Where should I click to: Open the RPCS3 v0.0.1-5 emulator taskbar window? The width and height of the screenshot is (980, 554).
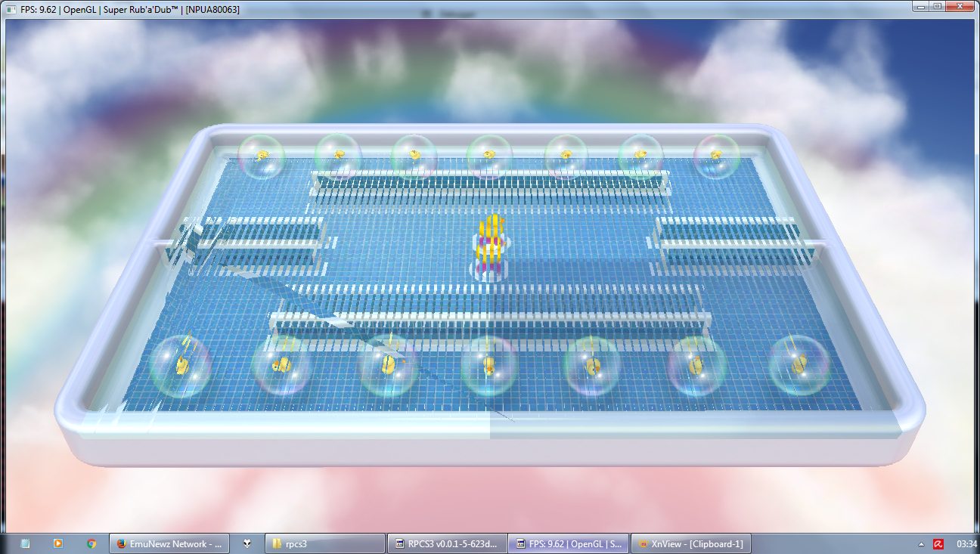point(445,543)
